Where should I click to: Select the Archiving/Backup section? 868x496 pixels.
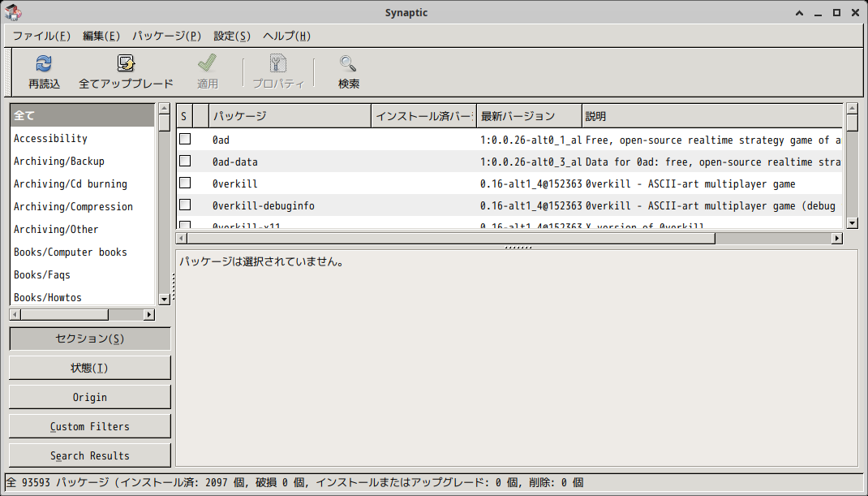(82, 162)
